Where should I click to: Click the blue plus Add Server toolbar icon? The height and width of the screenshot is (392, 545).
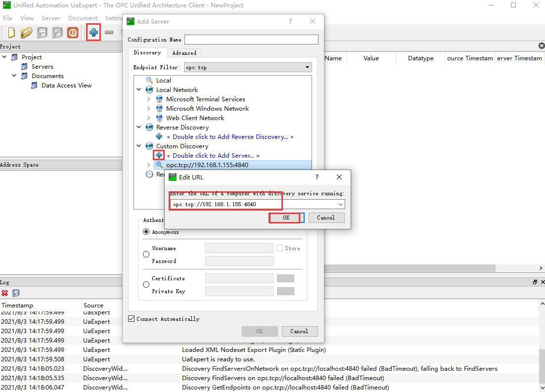93,33
